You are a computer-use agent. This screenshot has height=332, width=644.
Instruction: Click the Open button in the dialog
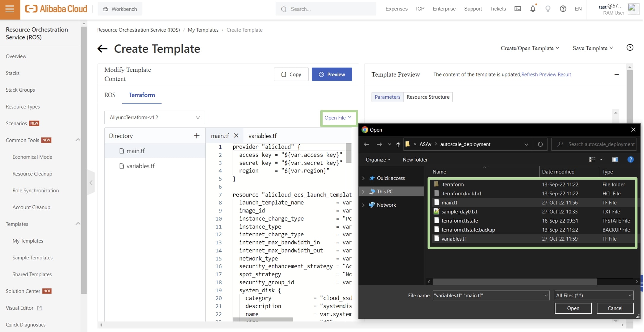[573, 308]
